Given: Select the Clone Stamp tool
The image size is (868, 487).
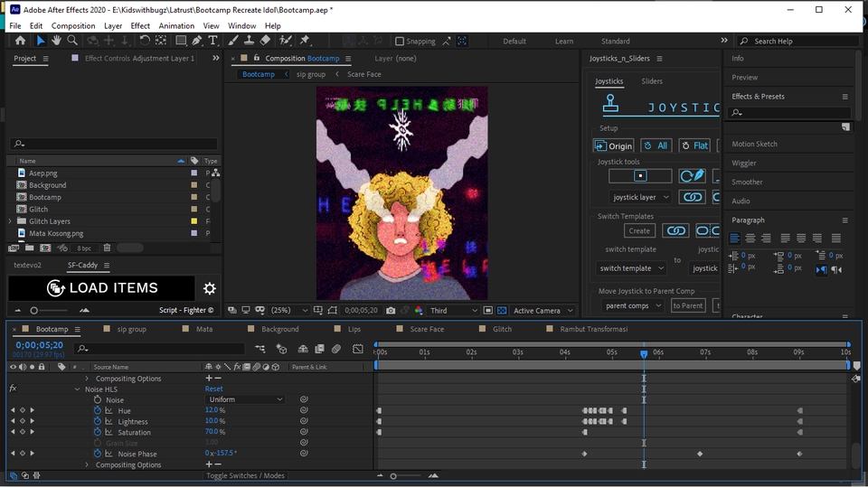Looking at the screenshot, I should click(x=250, y=41).
